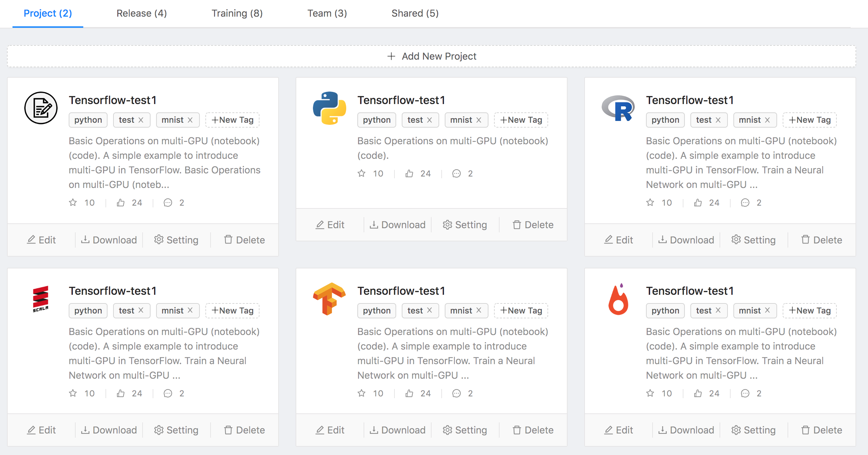This screenshot has width=868, height=455.
Task: Remove test tag on Scala logo card
Action: pos(141,310)
